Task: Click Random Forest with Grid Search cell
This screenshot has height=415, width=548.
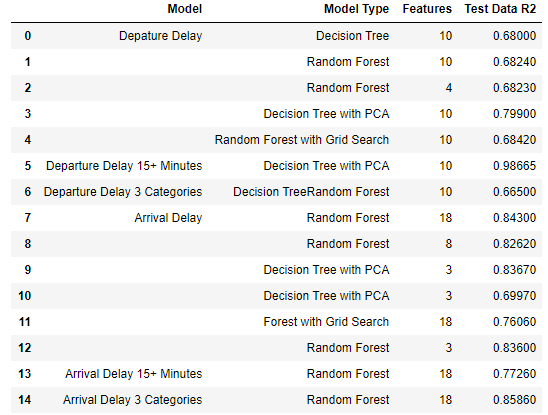Action: pos(302,140)
